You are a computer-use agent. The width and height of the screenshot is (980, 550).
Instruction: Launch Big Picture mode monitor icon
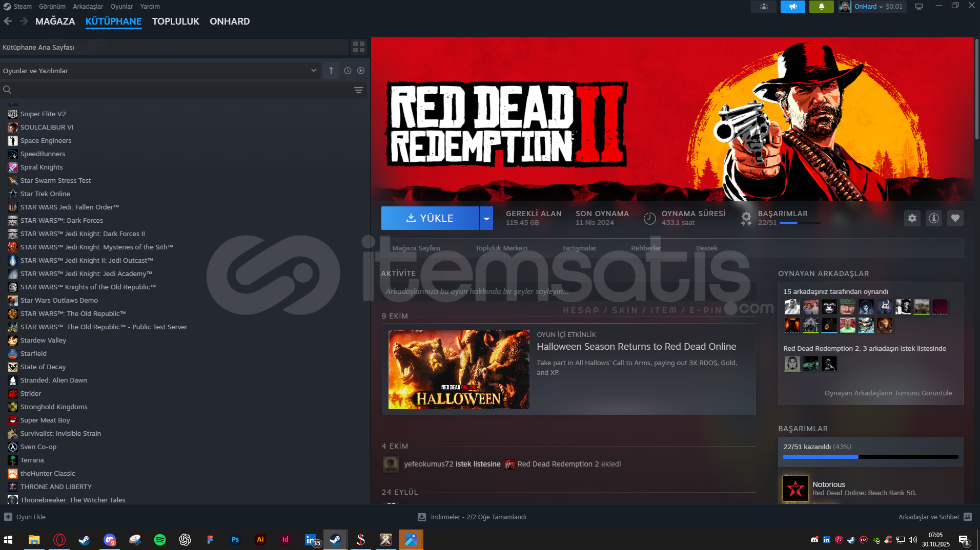919,7
